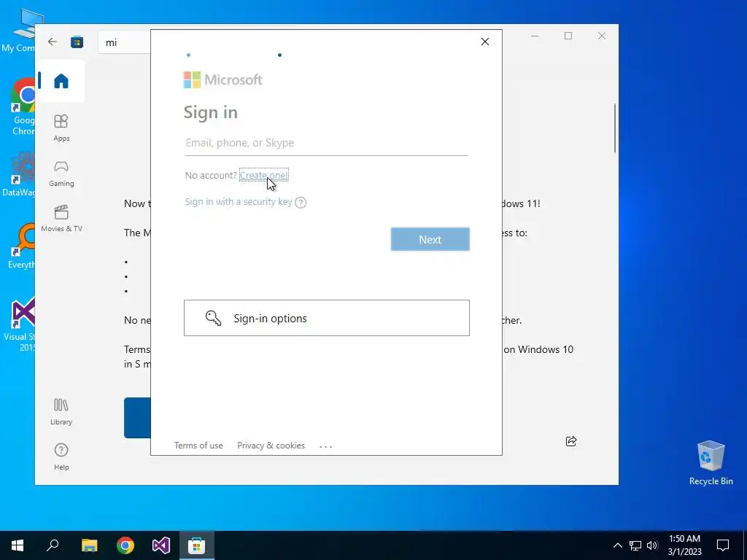
Task: Click the network icon in system tray
Action: 635,545
